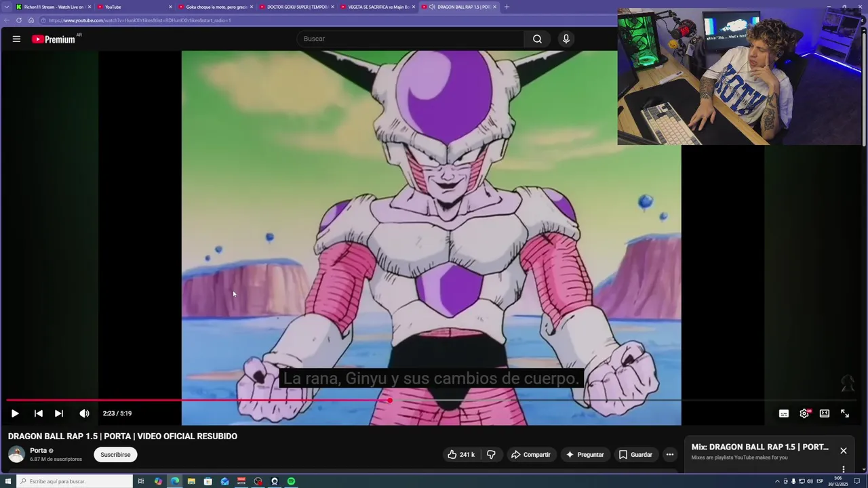This screenshot has height=488, width=868.
Task: Switch to the VEGETA SE SACRIFICA tab
Action: coord(377,7)
